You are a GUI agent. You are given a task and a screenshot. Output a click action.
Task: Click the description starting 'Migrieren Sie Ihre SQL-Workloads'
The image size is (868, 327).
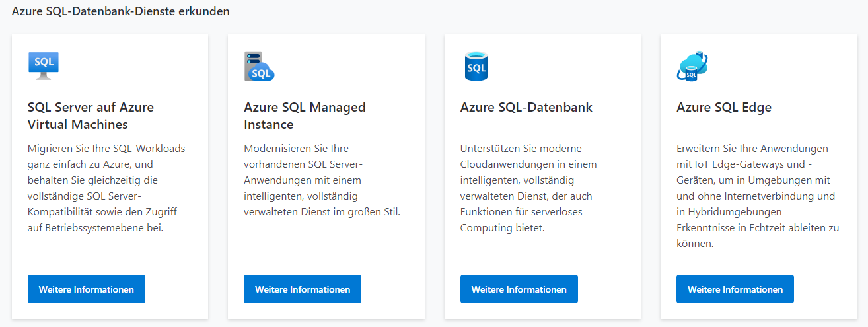(x=106, y=188)
